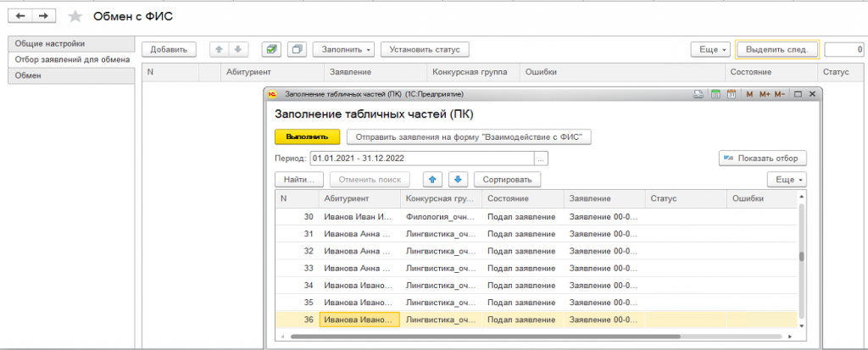This screenshot has width=868, height=350.
Task: Click Показать отбор button
Action: tap(763, 158)
